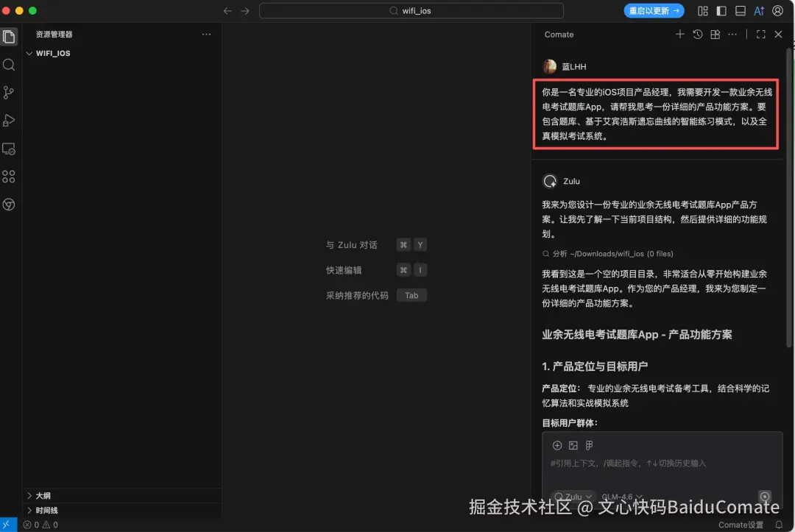Toggle the AI secondary side bar icon
This screenshot has width=795, height=532.
(759, 10)
